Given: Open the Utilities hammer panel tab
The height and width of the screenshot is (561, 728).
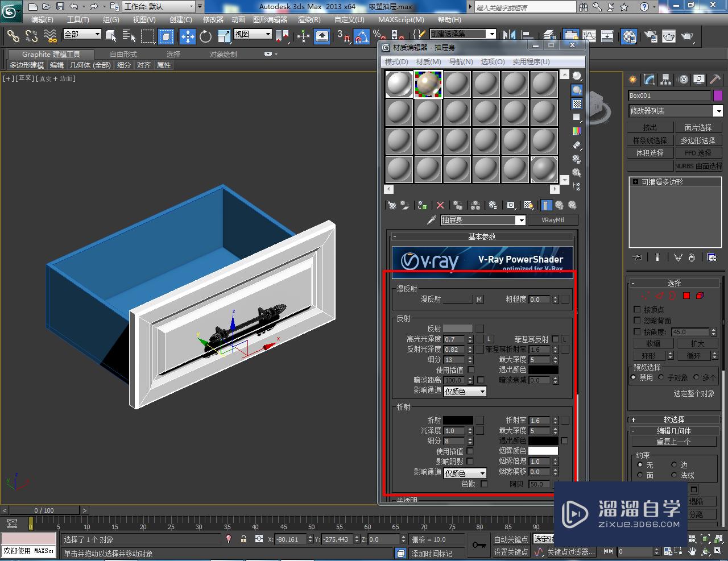Looking at the screenshot, I should tap(715, 80).
